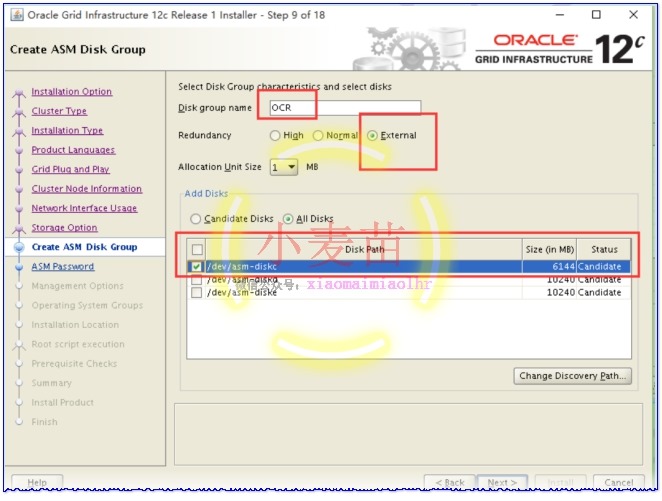The width and height of the screenshot is (662, 501).
Task: Select the /dev/asm-diske disk path text
Action: [x=242, y=292]
